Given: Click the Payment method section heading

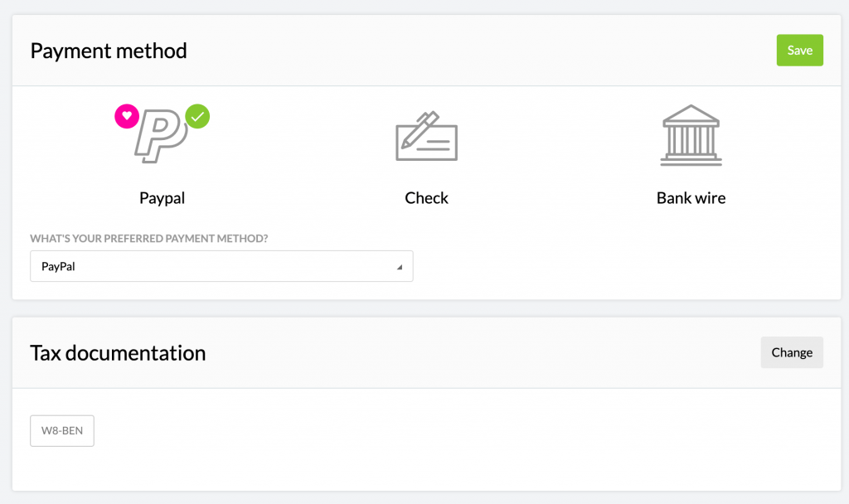Looking at the screenshot, I should [x=109, y=51].
